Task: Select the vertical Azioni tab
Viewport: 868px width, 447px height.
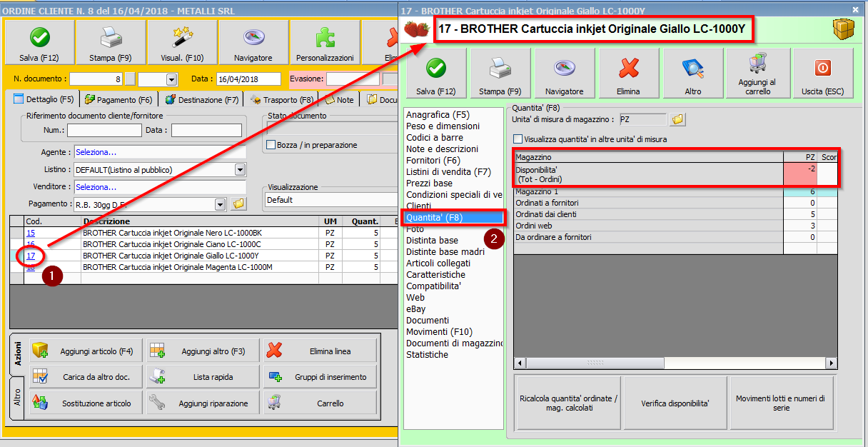Action: [18, 354]
